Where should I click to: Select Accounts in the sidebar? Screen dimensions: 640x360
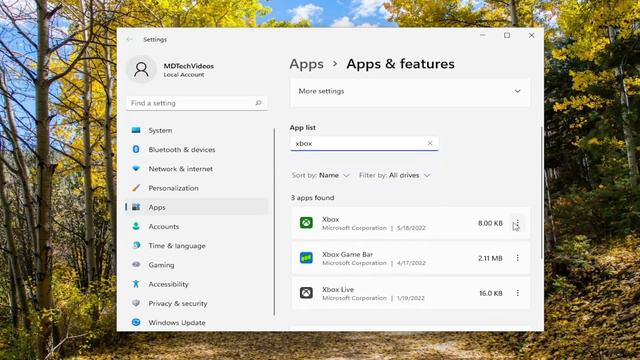coord(196,226)
